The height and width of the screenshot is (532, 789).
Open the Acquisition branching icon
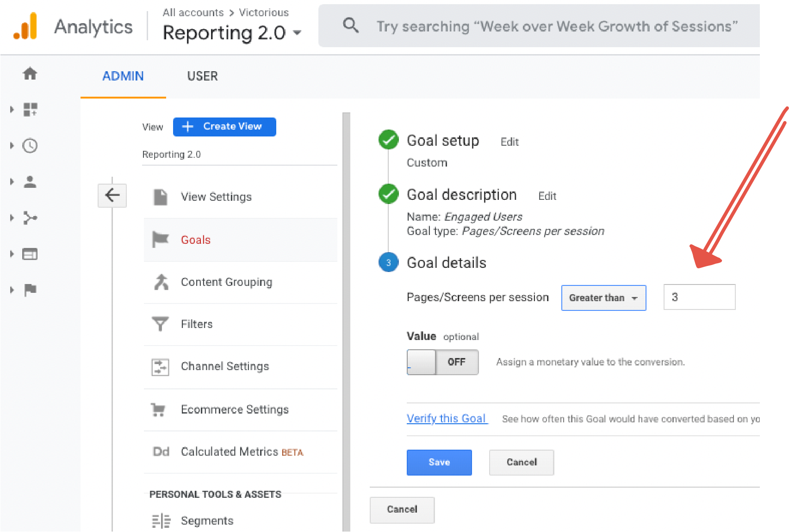[30, 218]
